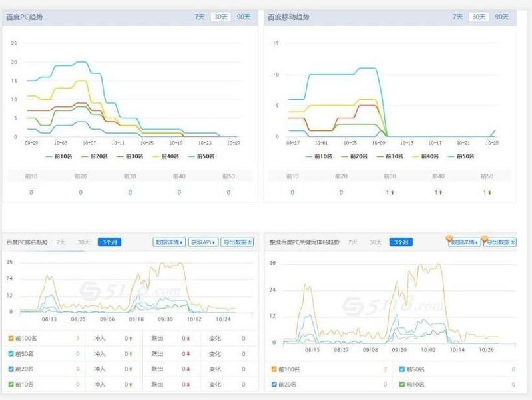The width and height of the screenshot is (532, 400).
Task: Click 变化 label in 前100名 row
Action: point(215,339)
